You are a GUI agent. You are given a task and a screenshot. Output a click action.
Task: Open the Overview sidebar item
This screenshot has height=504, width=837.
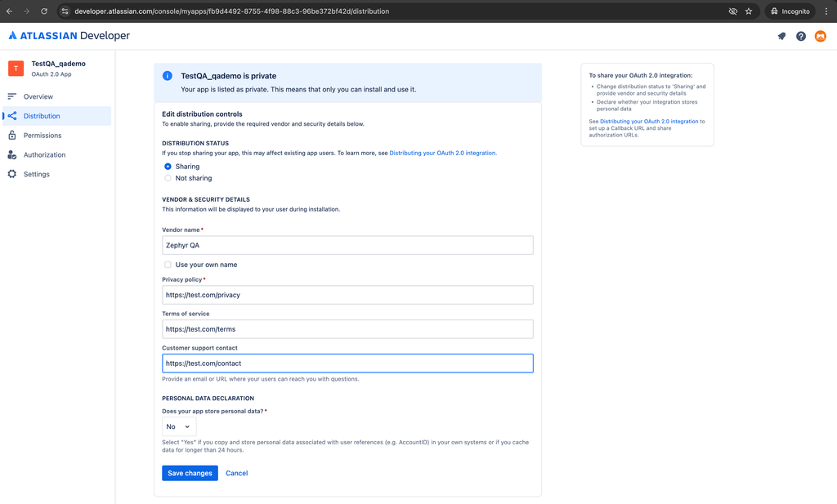38,96
